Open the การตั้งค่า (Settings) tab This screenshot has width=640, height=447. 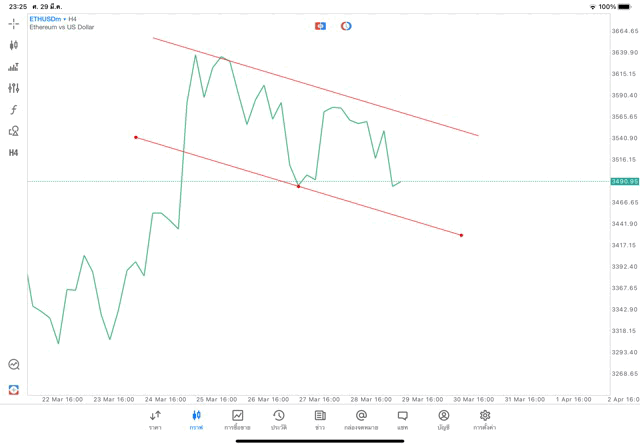point(485,420)
